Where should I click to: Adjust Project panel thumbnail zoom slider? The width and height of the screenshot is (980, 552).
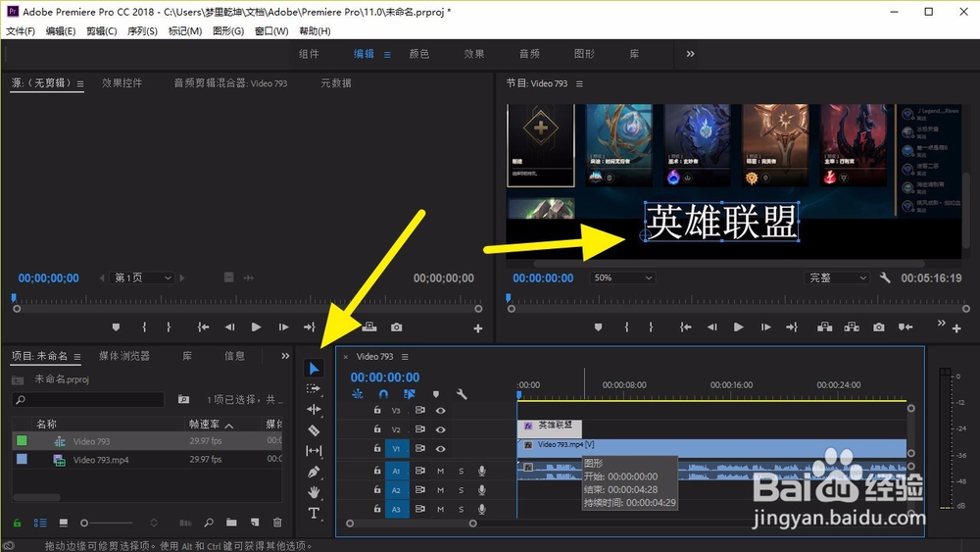coord(85,523)
